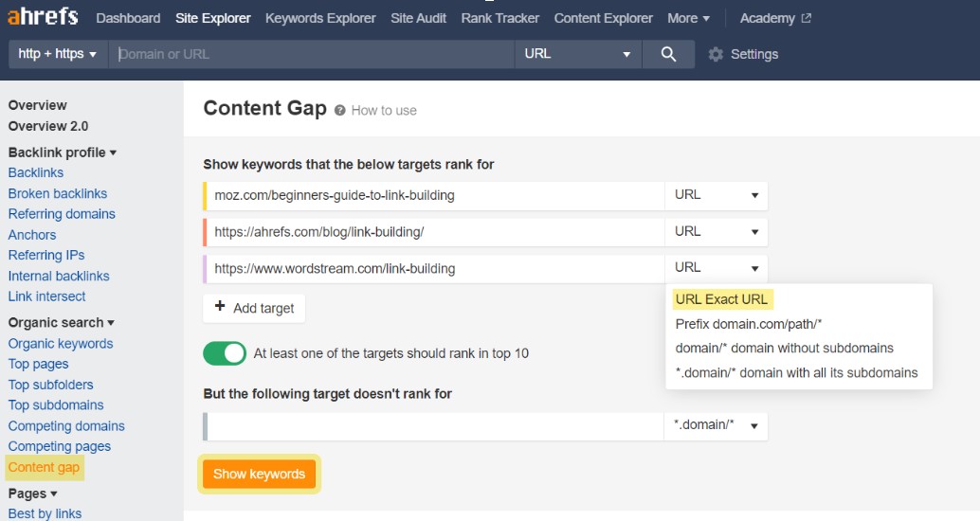This screenshot has width=980, height=521.
Task: Select 'domain/* domain without subdomains' option
Action: 785,348
